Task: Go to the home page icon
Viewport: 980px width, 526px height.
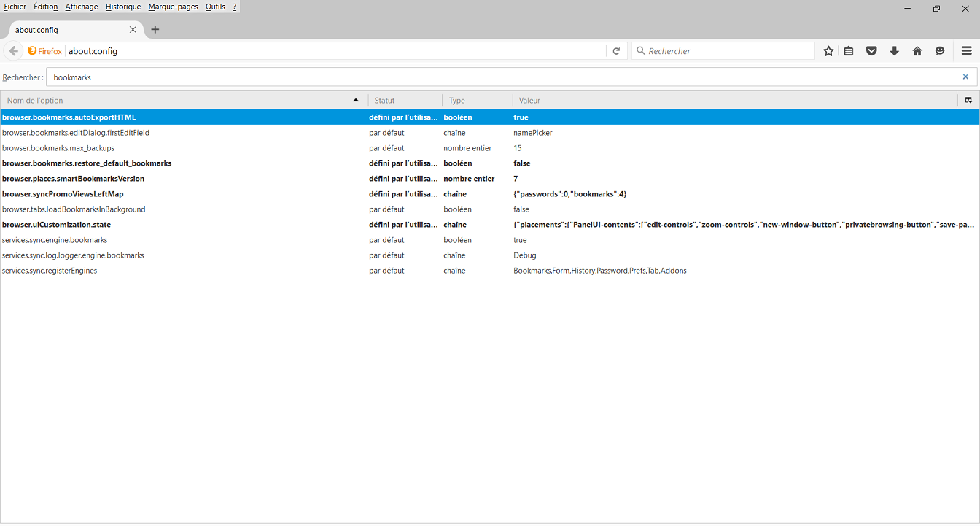Action: tap(917, 51)
